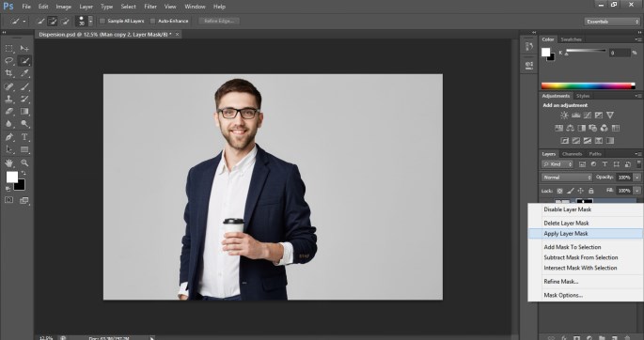Add Brightness/Contrast adjustment

(x=564, y=116)
